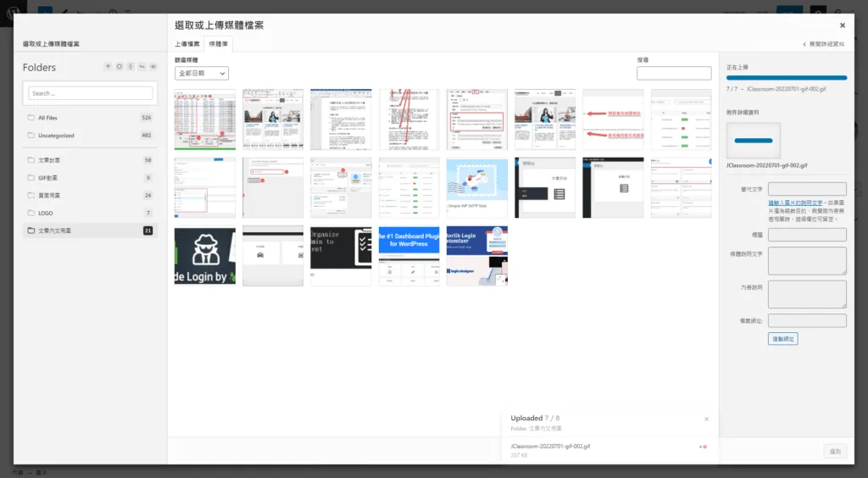This screenshot has width=868, height=478.
Task: Open the folder with count 24
Action: click(90, 195)
